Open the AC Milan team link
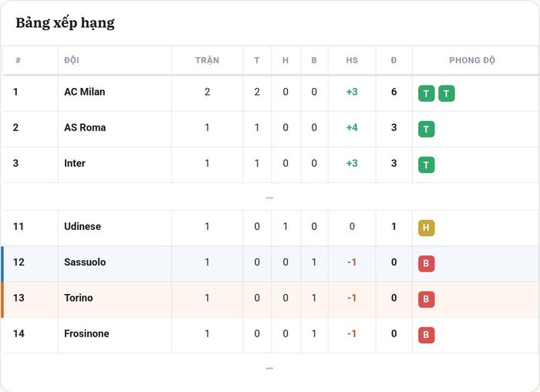Image resolution: width=540 pixels, height=392 pixels. tap(84, 92)
